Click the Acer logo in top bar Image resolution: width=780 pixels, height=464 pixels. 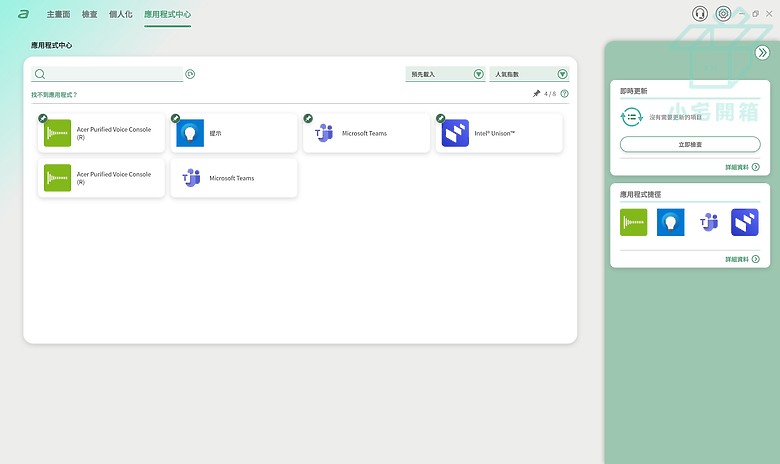click(x=23, y=14)
